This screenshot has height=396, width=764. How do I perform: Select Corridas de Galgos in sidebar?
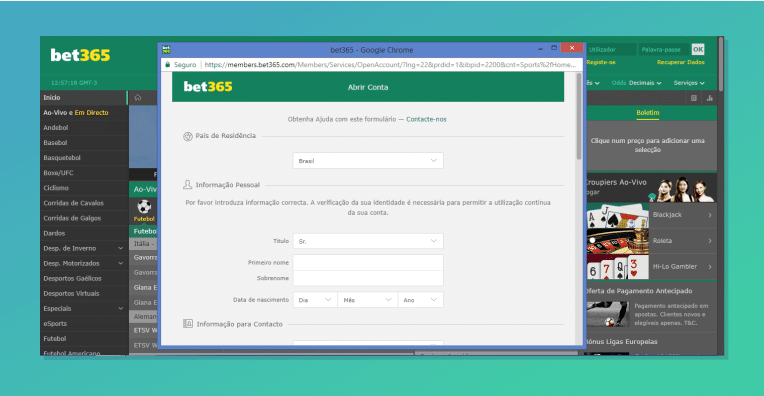point(84,218)
